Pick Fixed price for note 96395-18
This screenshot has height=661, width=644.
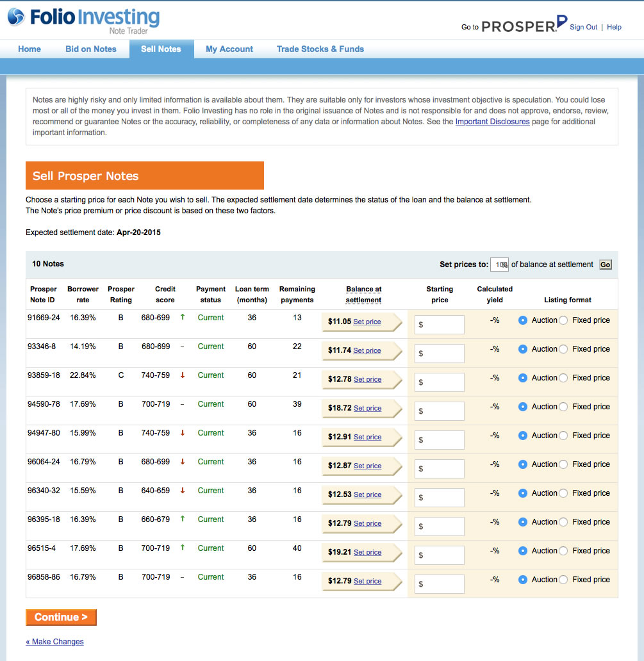pos(563,522)
